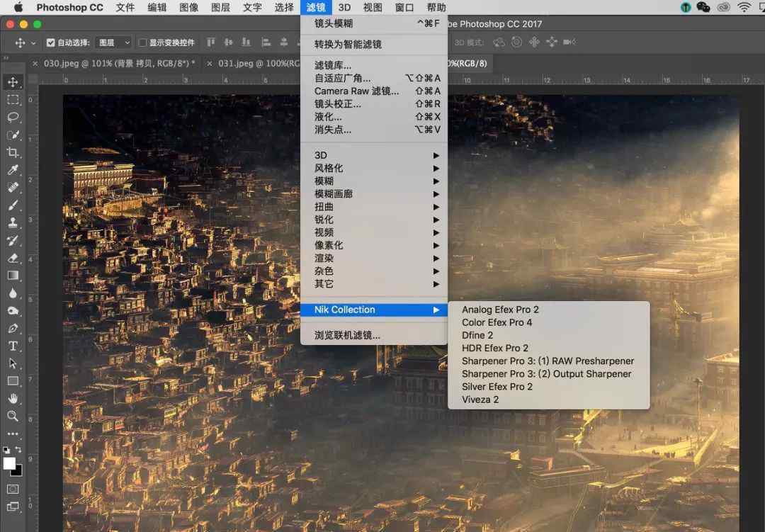Open Wi-Fi status in menu bar

coord(744,7)
